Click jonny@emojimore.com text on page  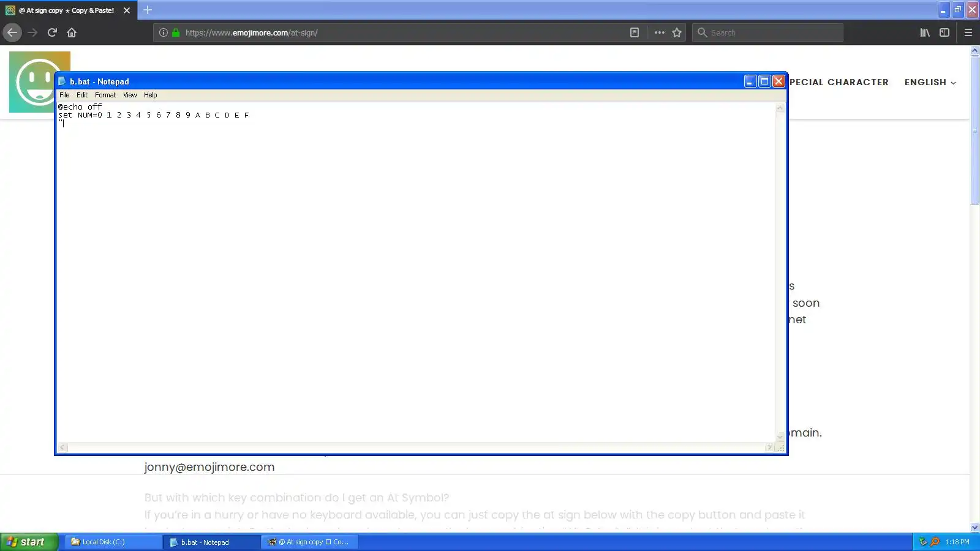[209, 467]
